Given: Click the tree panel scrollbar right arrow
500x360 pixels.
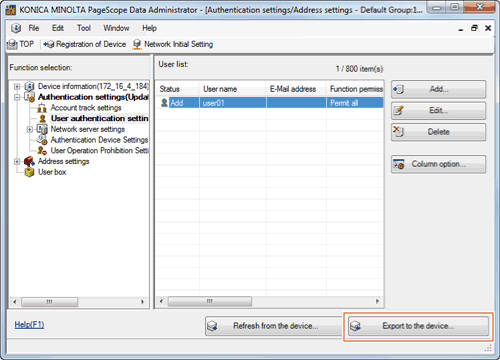Looking at the screenshot, I should pos(142,302).
